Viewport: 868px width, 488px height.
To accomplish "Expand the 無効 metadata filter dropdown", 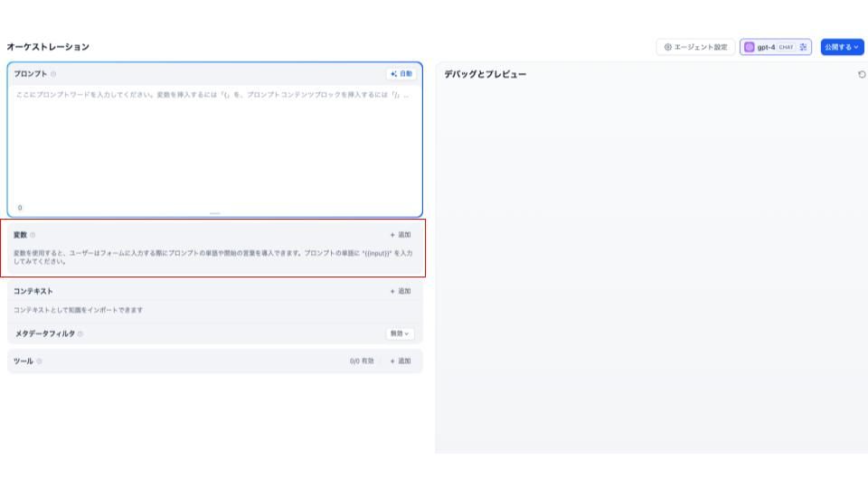I will pyautogui.click(x=400, y=333).
